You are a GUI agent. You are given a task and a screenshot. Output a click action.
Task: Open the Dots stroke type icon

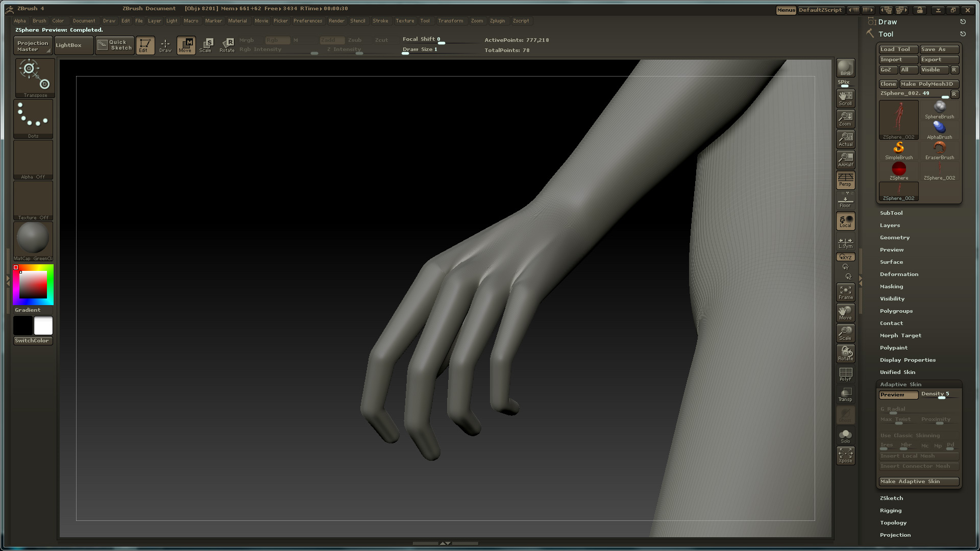[x=33, y=118]
